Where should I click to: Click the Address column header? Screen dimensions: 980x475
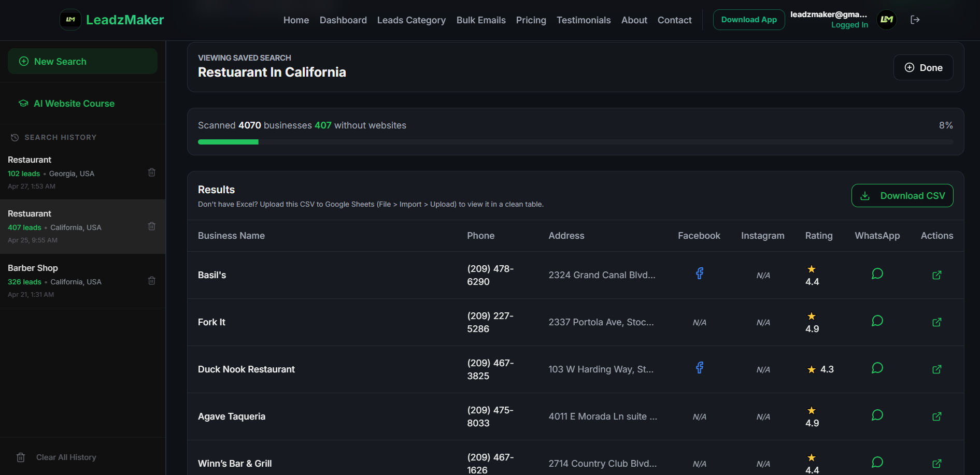coord(566,236)
